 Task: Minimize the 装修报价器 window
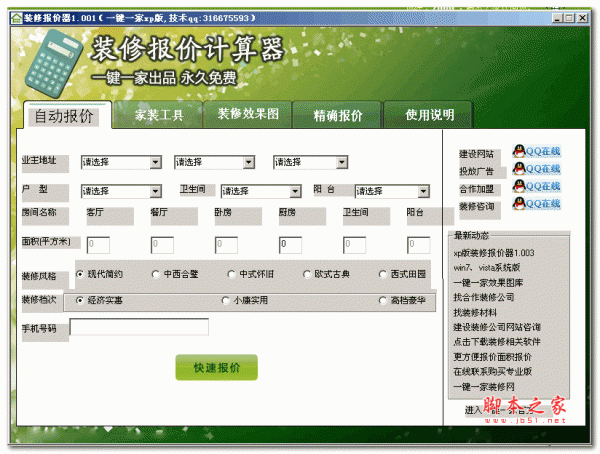coord(558,18)
